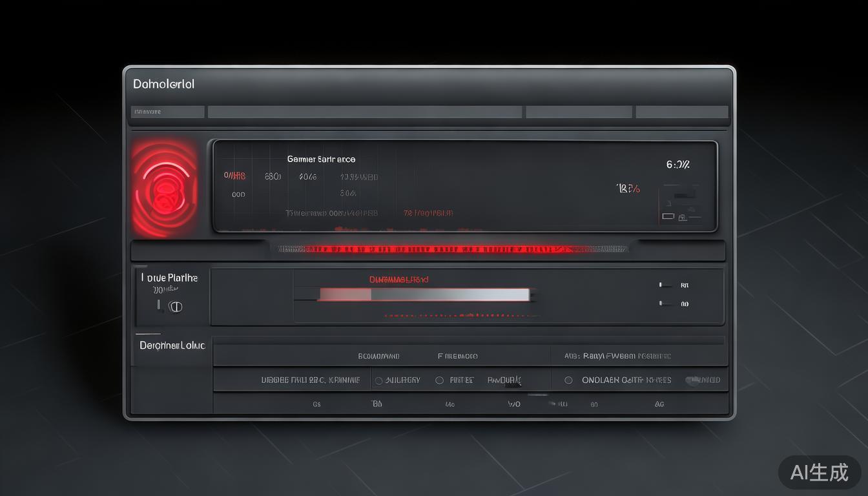The image size is (868, 496).
Task: Click the rightmost tab box in top bar
Action: coord(681,112)
